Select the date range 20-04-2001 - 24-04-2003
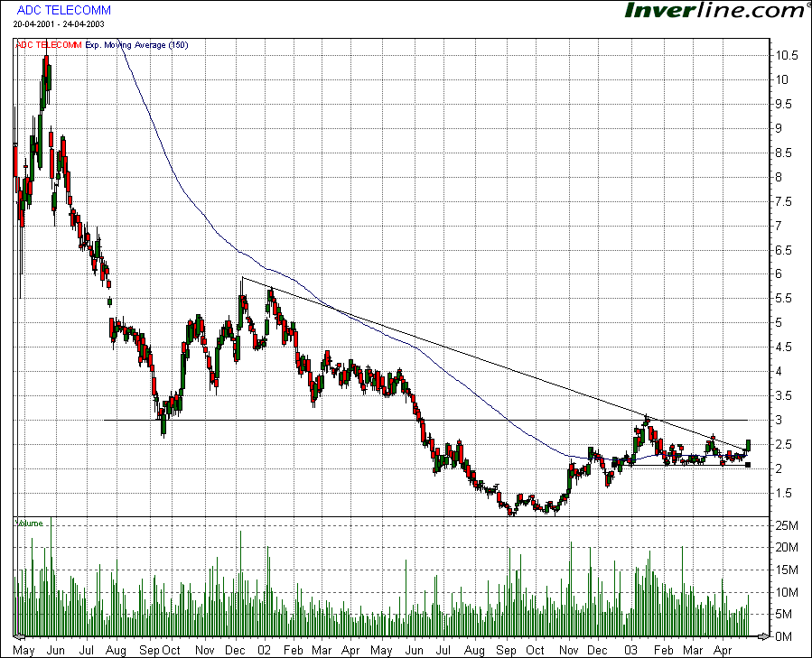The height and width of the screenshot is (658, 812). click(x=59, y=24)
